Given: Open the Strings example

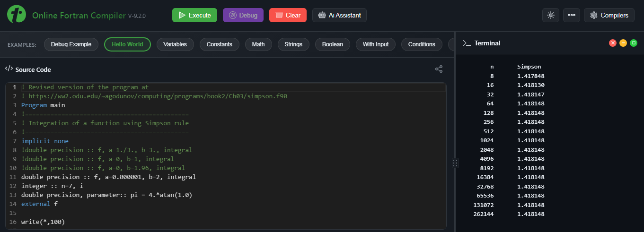Looking at the screenshot, I should (293, 44).
